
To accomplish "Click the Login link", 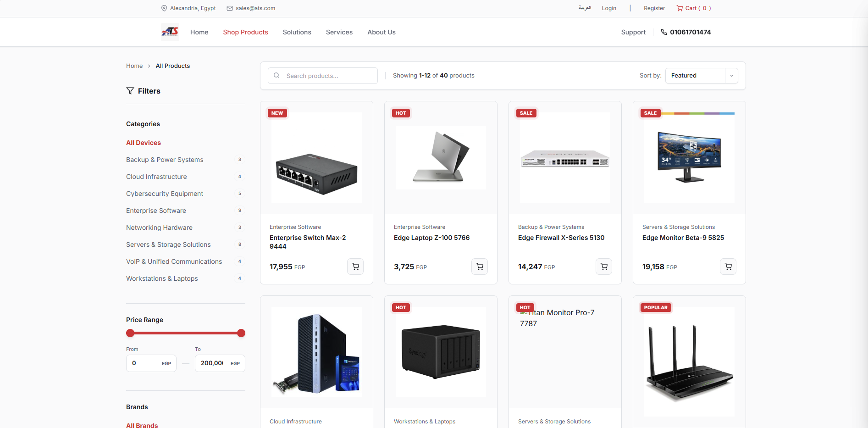I will [609, 8].
